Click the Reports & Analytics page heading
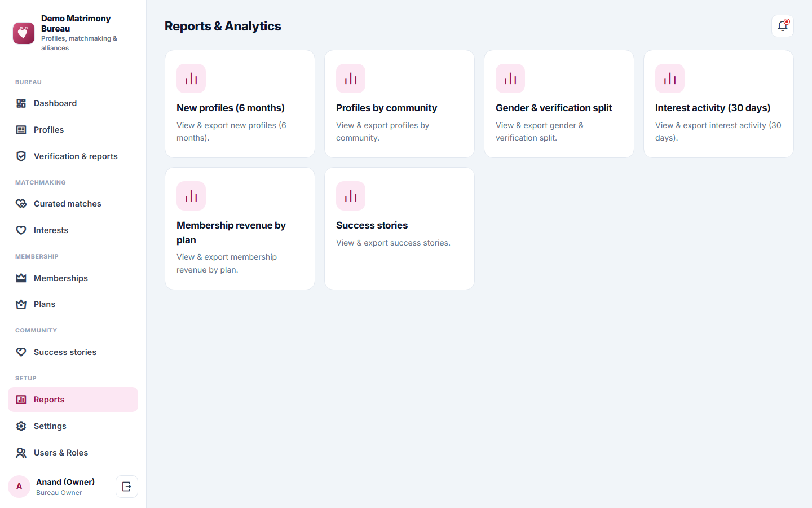Image resolution: width=812 pixels, height=508 pixels. click(x=223, y=26)
